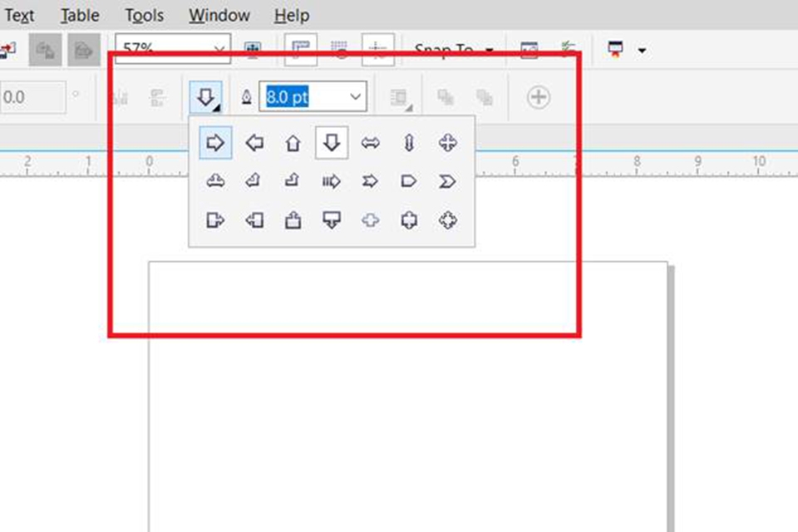The height and width of the screenshot is (532, 798).
Task: Open the wrap text options
Action: [401, 97]
